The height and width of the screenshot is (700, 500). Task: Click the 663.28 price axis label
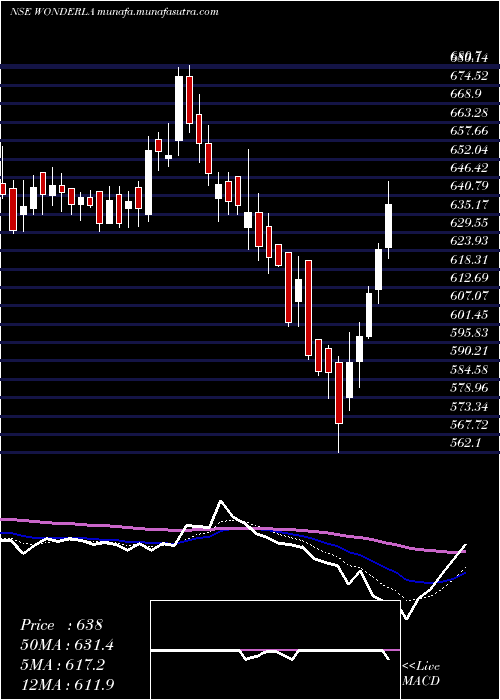468,112
